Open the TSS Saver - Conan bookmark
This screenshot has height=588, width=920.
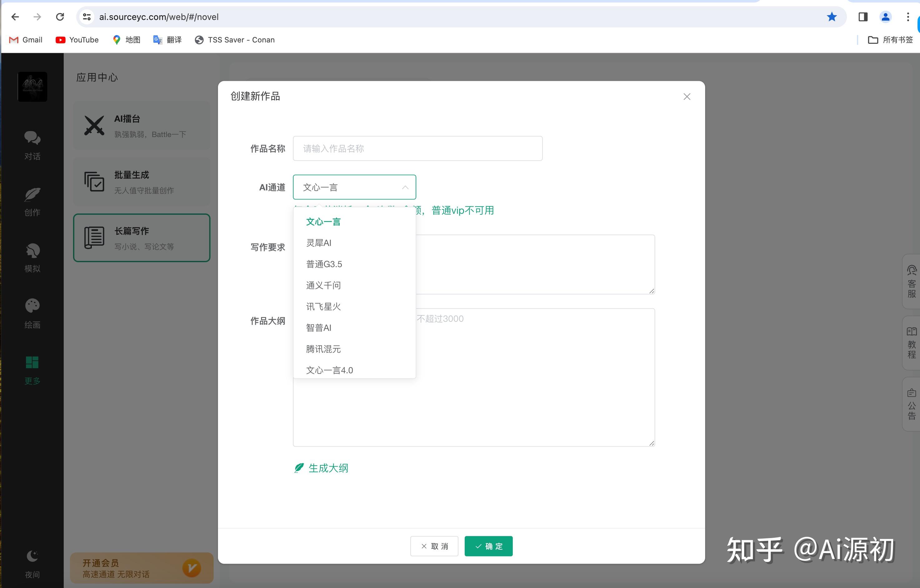(235, 40)
